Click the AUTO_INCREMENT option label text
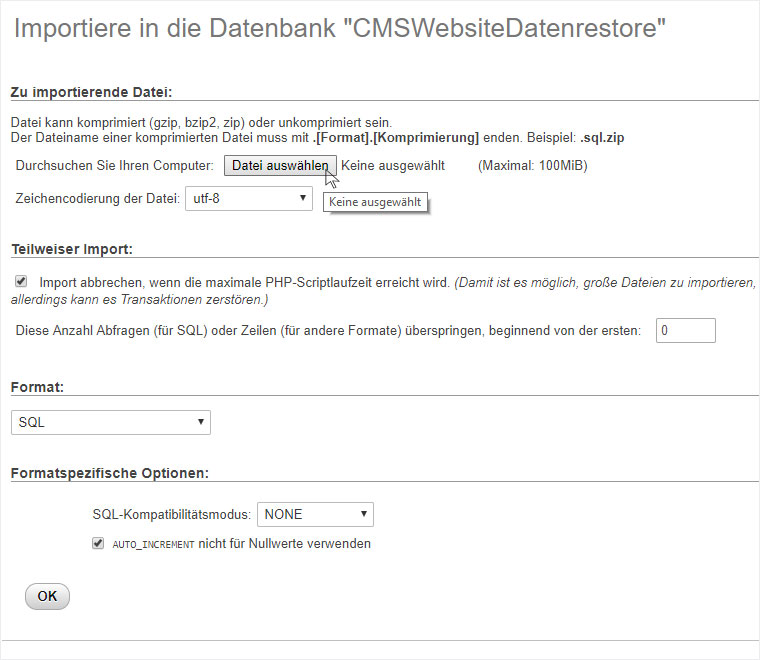 241,544
